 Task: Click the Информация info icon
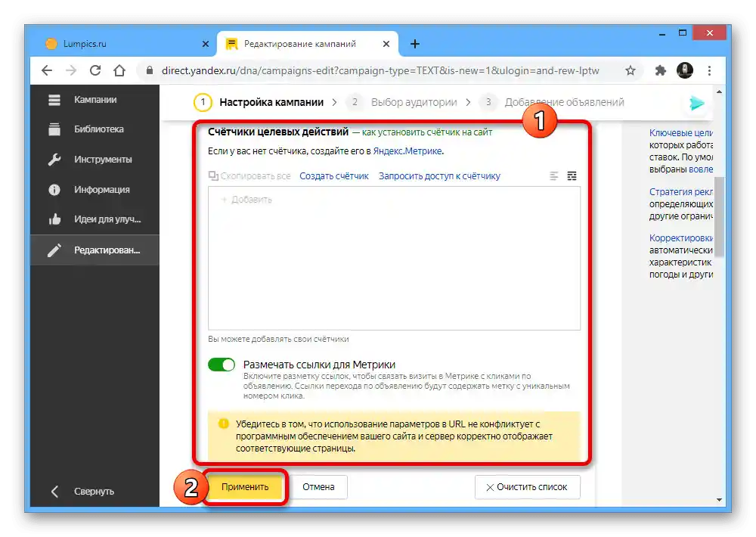click(x=54, y=190)
